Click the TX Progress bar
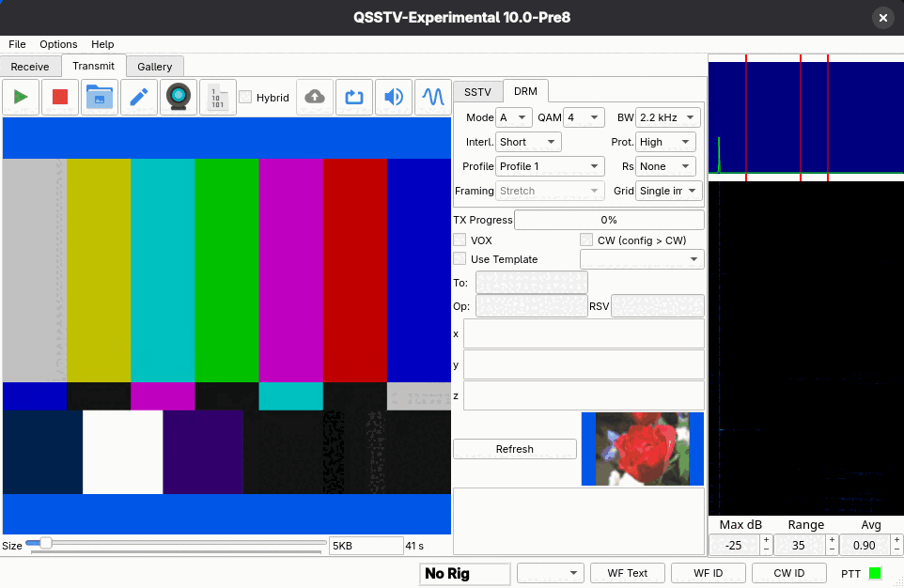The height and width of the screenshot is (588, 904). click(609, 220)
